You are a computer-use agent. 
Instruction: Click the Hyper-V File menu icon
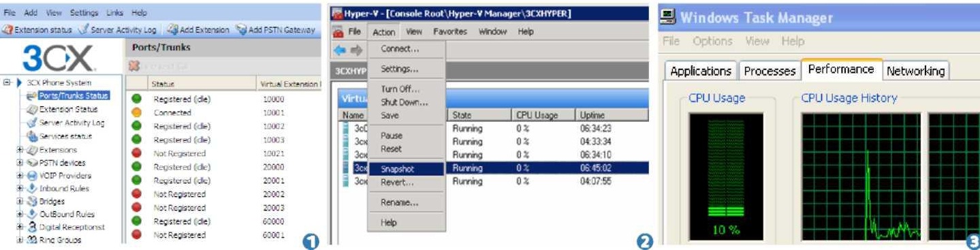[x=338, y=32]
